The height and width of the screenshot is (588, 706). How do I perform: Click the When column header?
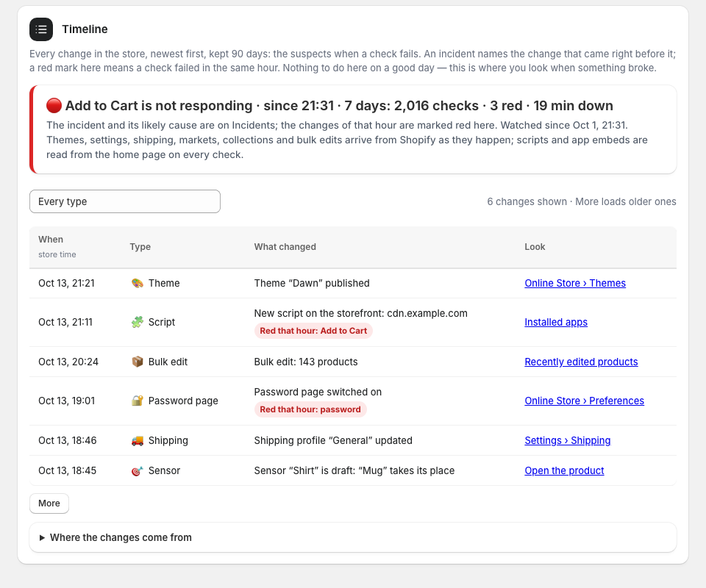coord(51,240)
